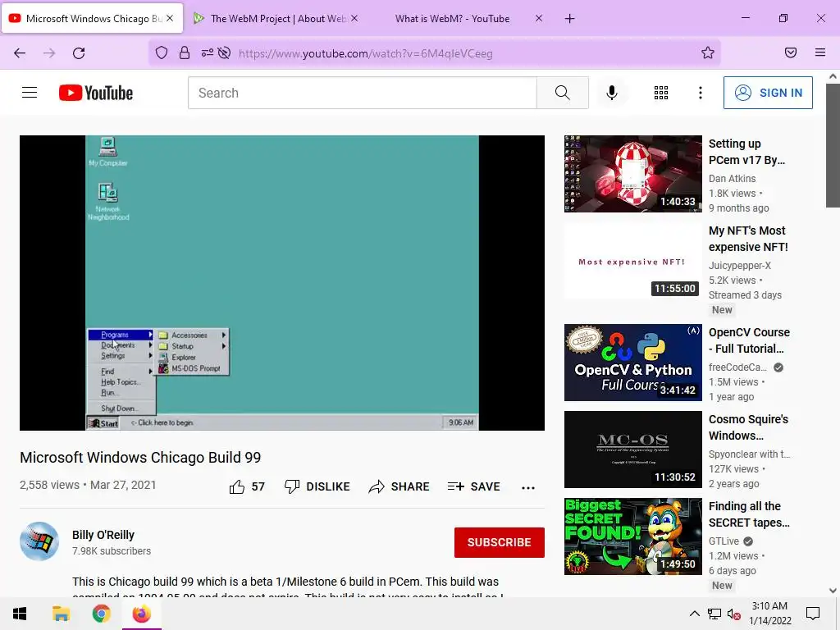The image size is (840, 630).
Task: Open Cosmo Squire's Windows video title
Action: (748, 427)
